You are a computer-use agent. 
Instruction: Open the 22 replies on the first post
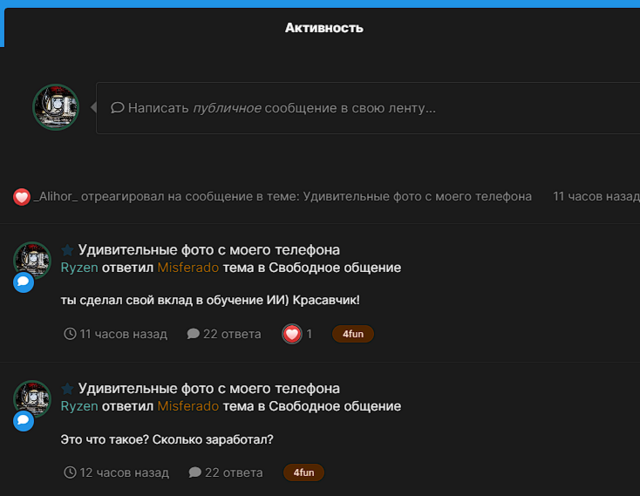224,334
